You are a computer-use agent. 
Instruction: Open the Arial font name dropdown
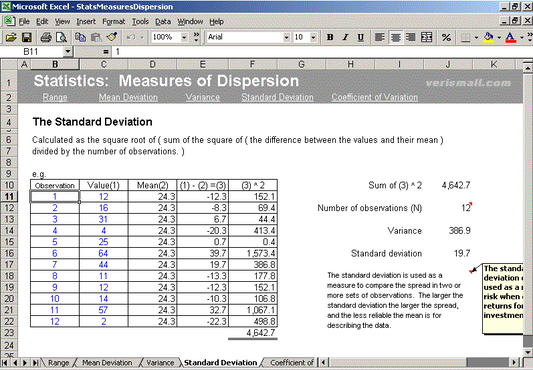click(287, 37)
